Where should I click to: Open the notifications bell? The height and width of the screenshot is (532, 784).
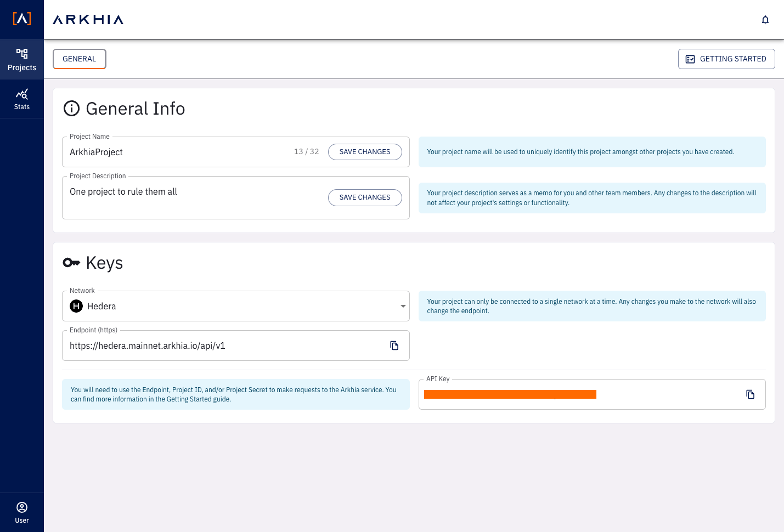765,20
